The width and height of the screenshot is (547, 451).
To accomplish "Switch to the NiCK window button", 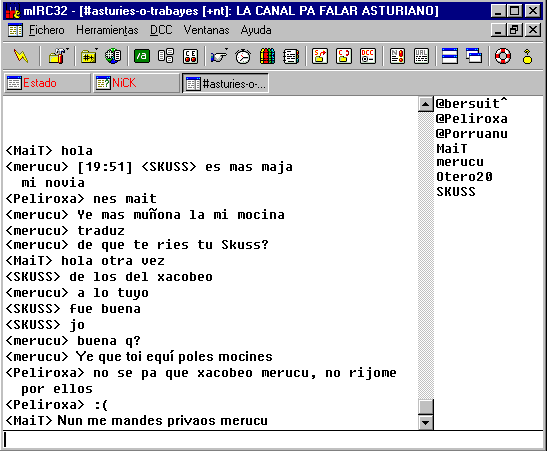I will pyautogui.click(x=136, y=83).
